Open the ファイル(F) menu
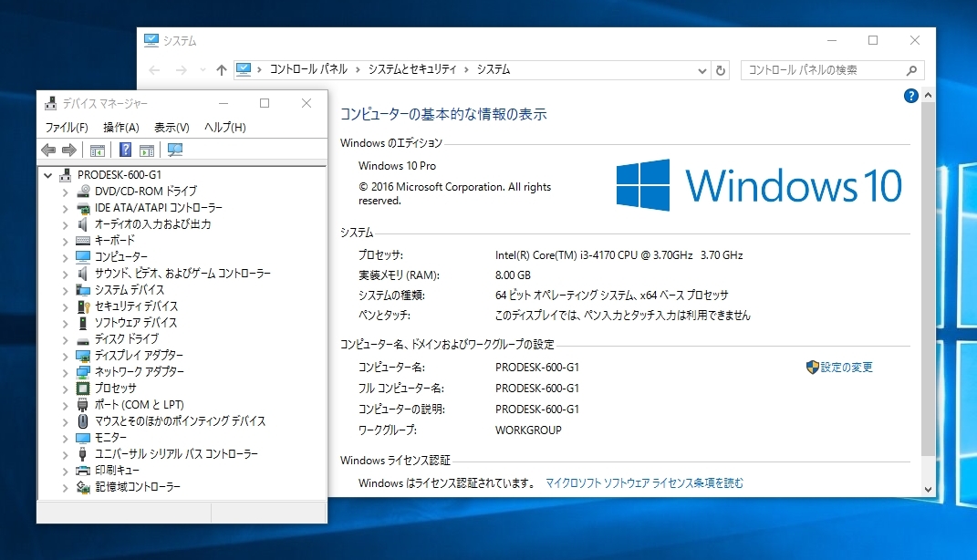 tap(66, 127)
